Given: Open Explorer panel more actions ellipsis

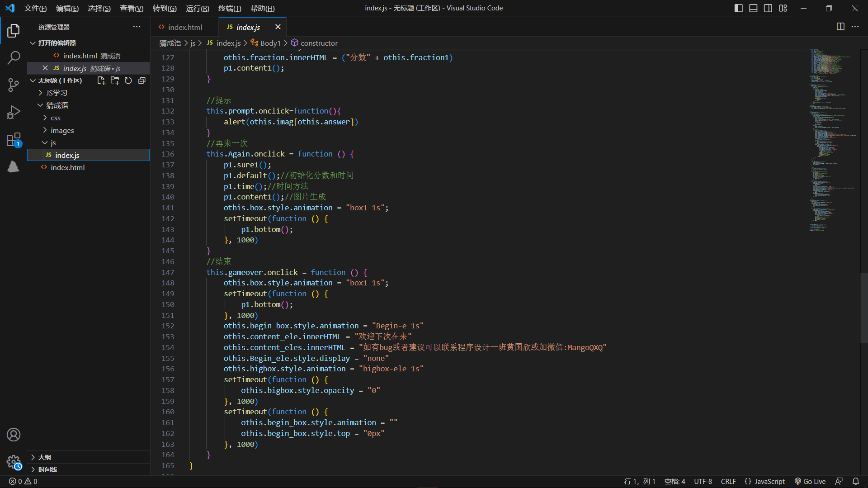Looking at the screenshot, I should tap(137, 27).
